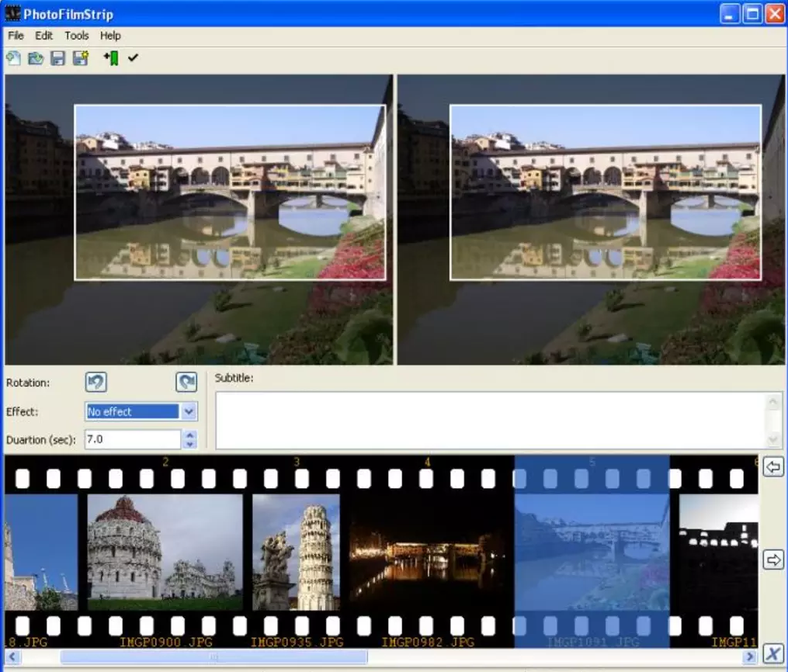This screenshot has width=788, height=672.
Task: Move selected picture left with arrow button
Action: 773,466
